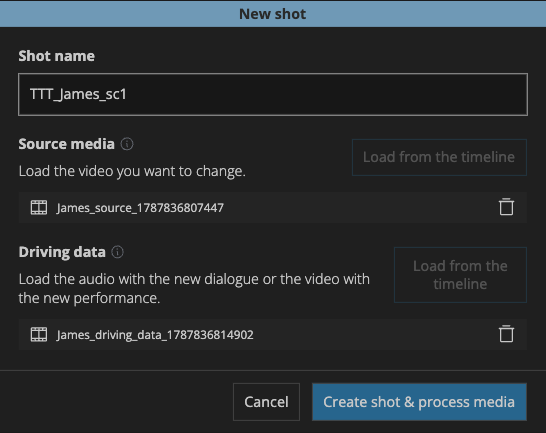Image resolution: width=546 pixels, height=433 pixels.
Task: Click the New shot title bar
Action: [273, 14]
